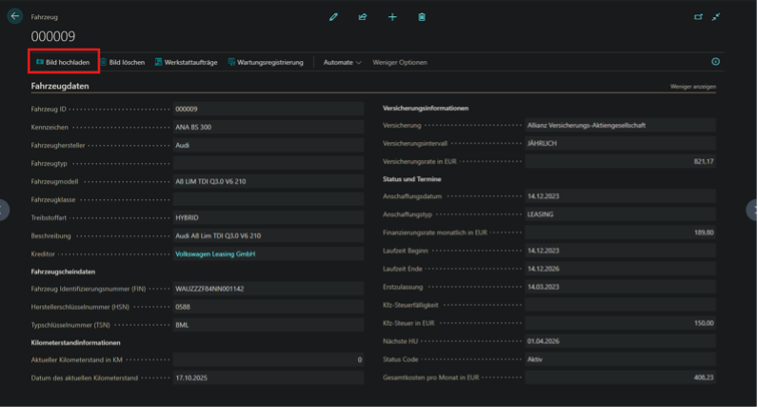Click the back arrow next to Fahrzeug
758x408 pixels.
14,17
